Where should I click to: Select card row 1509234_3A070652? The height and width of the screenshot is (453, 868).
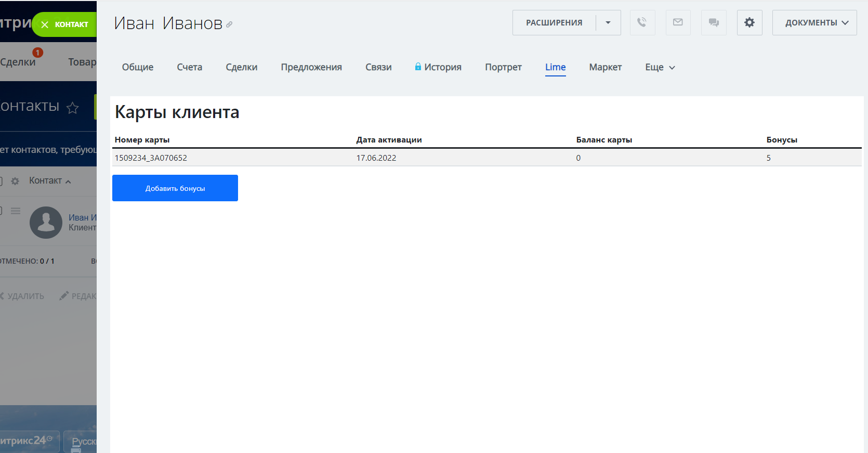pyautogui.click(x=151, y=158)
